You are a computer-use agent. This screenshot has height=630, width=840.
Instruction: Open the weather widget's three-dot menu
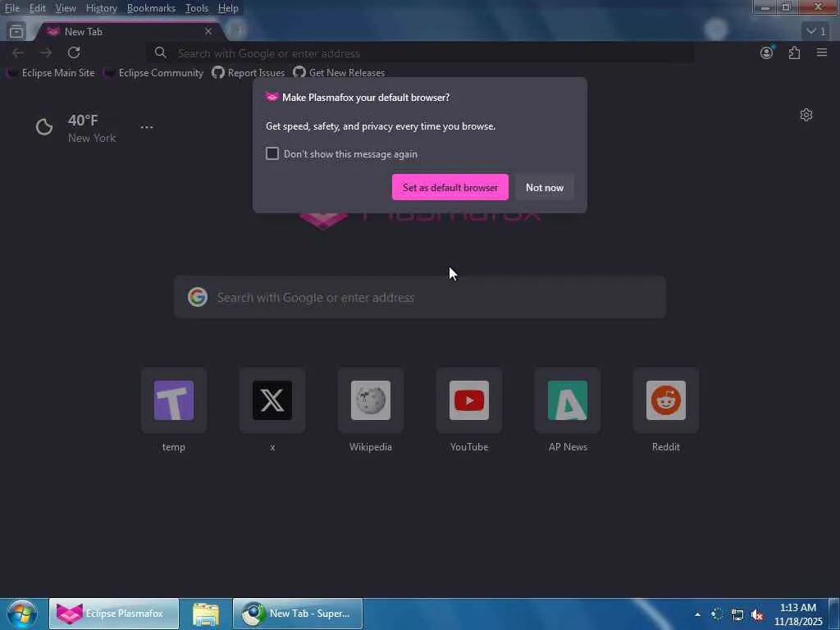pyautogui.click(x=147, y=127)
